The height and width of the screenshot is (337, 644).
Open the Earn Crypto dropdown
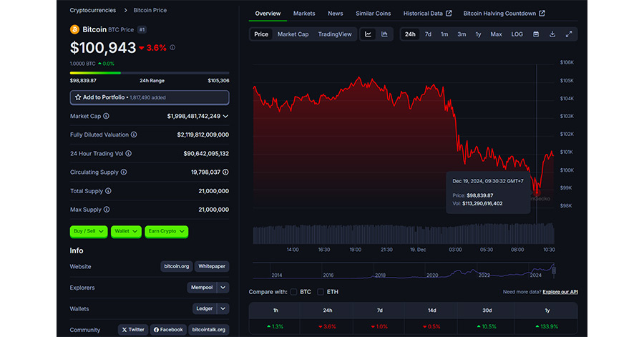tap(166, 232)
